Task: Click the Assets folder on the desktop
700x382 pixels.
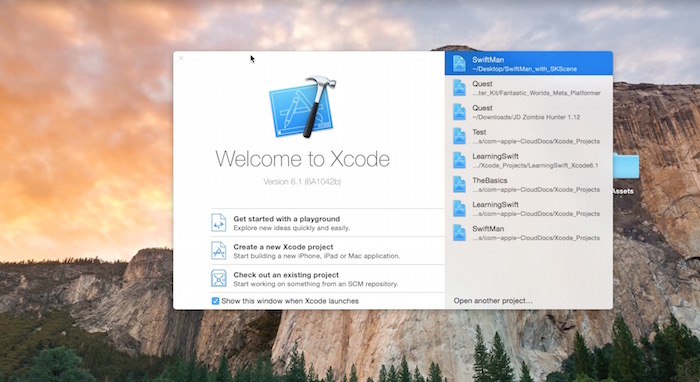Action: (x=625, y=166)
